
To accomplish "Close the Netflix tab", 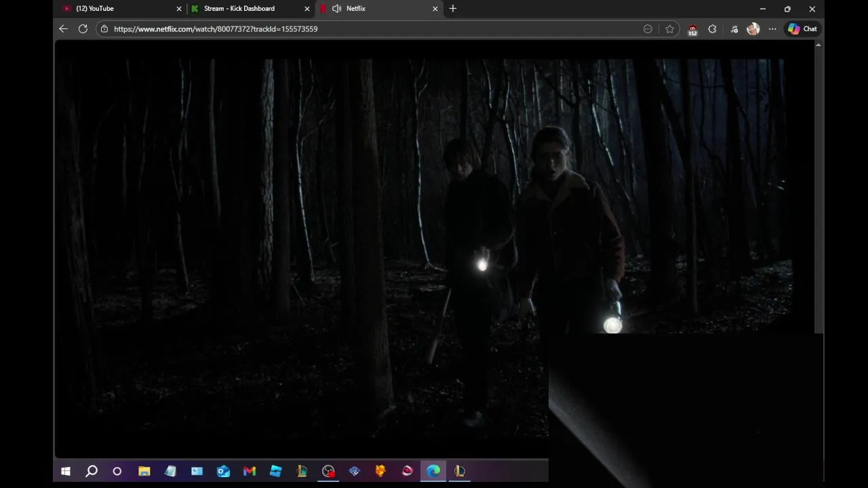I will [435, 9].
